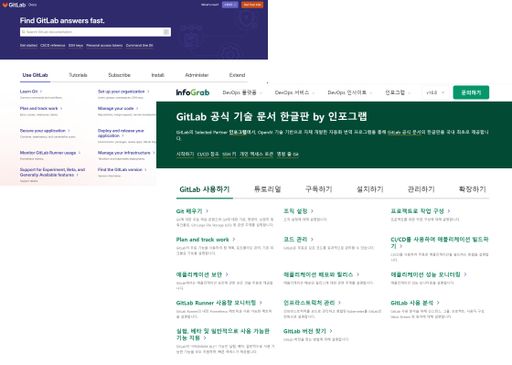Open the 개인 액세스 토큰 quick link
The width and height of the screenshot is (512, 365).
(x=256, y=154)
